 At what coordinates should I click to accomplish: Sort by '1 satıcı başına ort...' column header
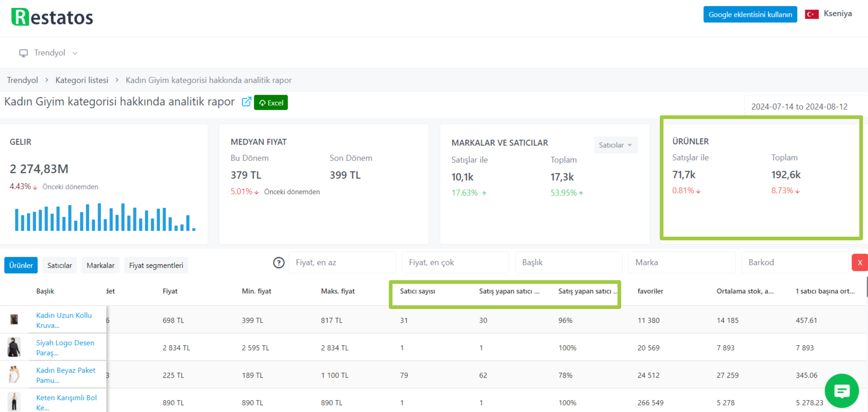click(825, 291)
